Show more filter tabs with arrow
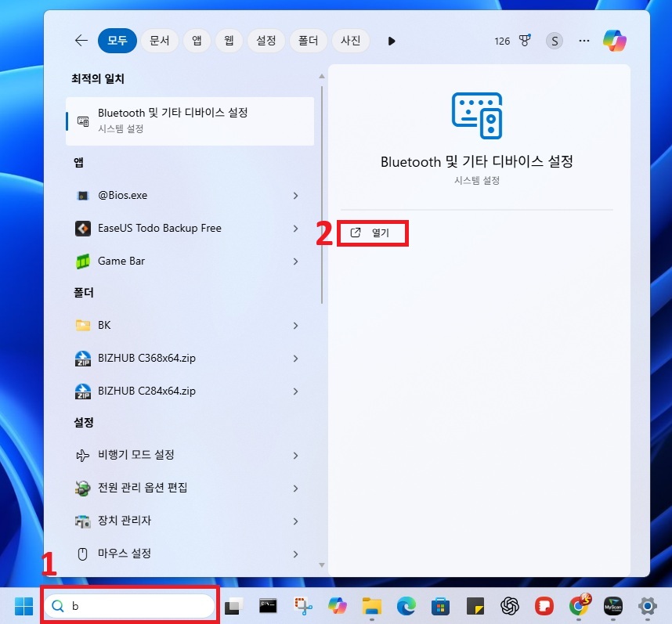The image size is (672, 624). pyautogui.click(x=392, y=41)
